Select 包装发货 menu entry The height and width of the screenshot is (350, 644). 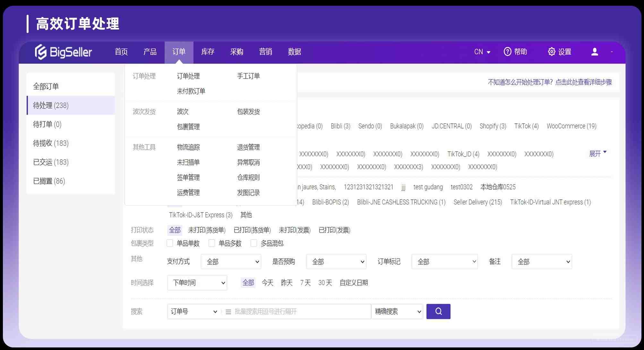click(248, 112)
